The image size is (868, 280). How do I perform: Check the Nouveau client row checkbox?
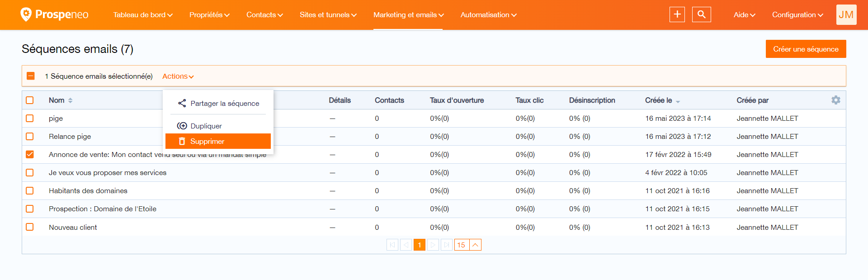click(x=30, y=227)
